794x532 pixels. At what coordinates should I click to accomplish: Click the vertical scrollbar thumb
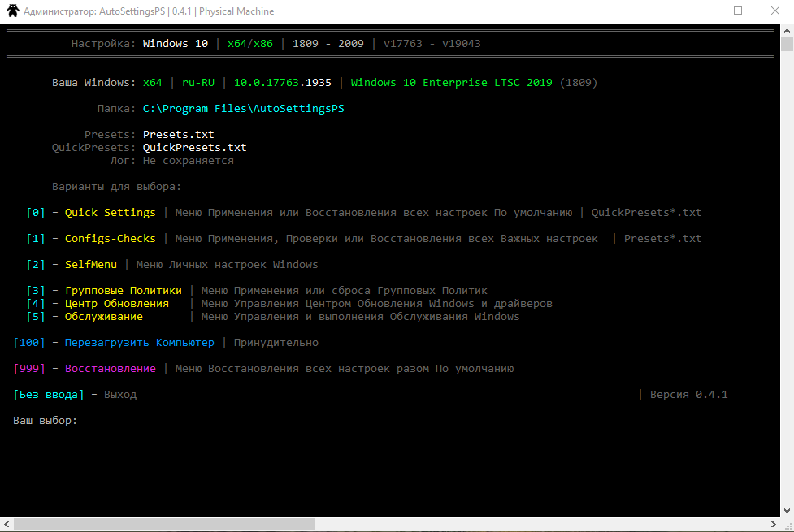point(787,45)
